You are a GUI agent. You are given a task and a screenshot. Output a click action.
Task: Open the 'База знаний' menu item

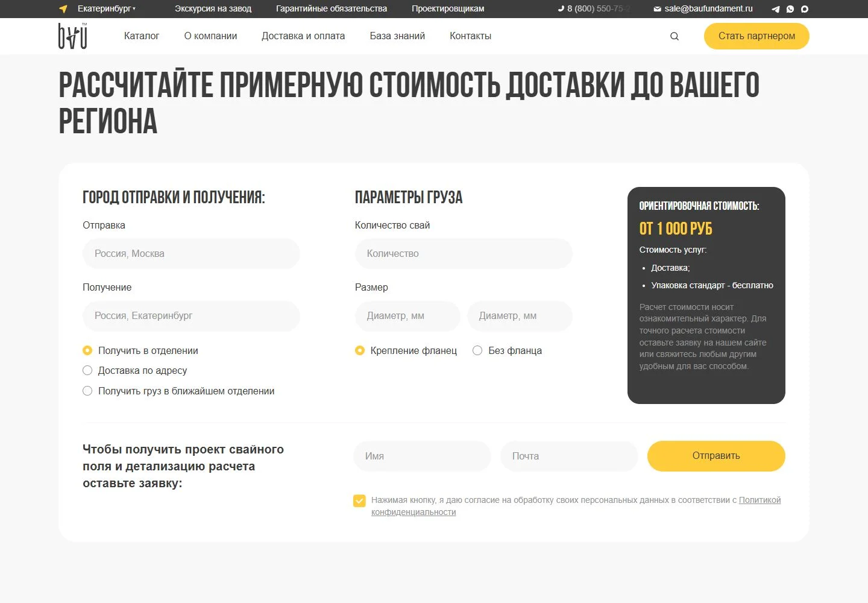[397, 36]
